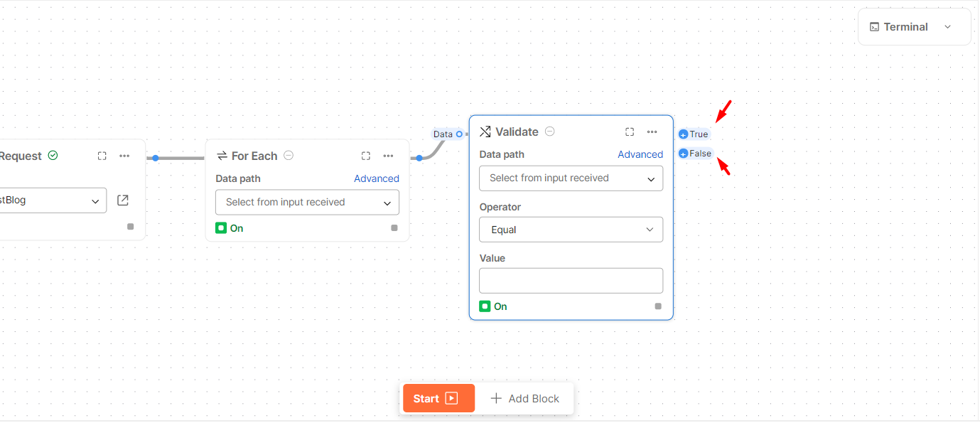Viewport: 980px width, 423px height.
Task: Expand the Terminal panel dropdown
Action: click(x=947, y=27)
